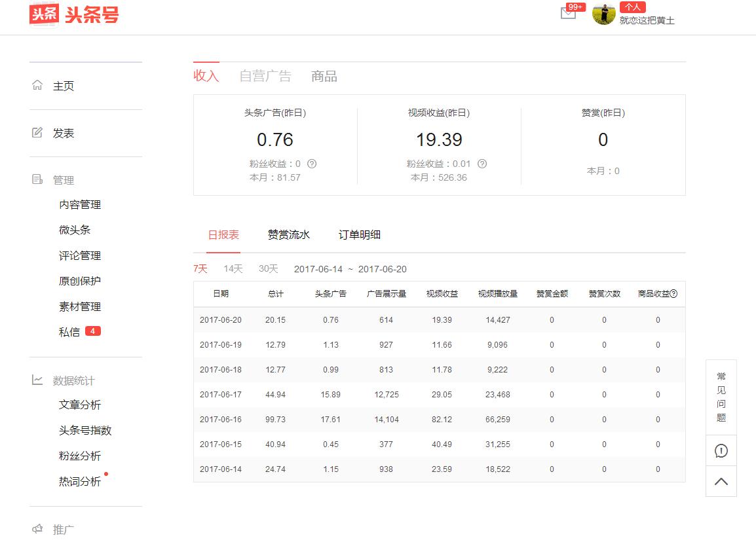Select the 发表 publish pencil icon

pyautogui.click(x=36, y=133)
